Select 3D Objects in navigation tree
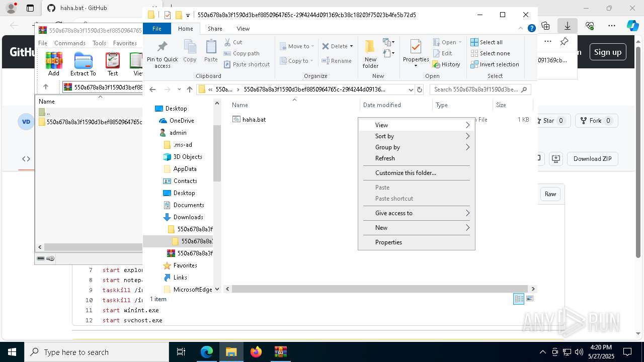Screen dimensions: 644x362 188,157
